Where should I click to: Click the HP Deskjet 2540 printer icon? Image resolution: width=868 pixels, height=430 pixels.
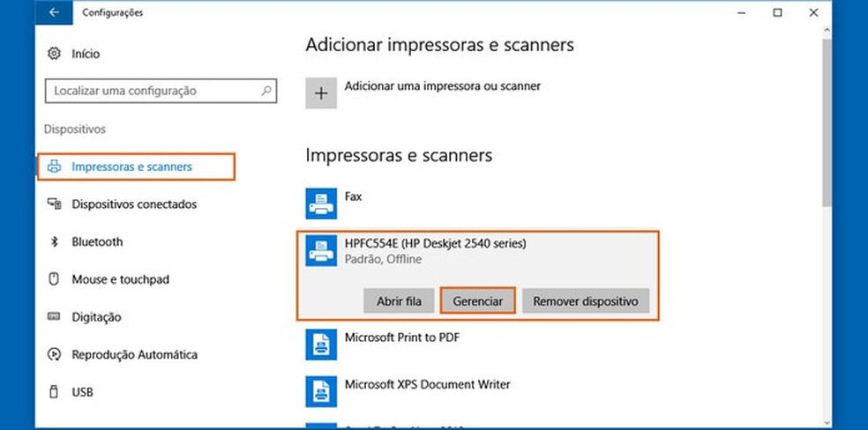coord(321,250)
